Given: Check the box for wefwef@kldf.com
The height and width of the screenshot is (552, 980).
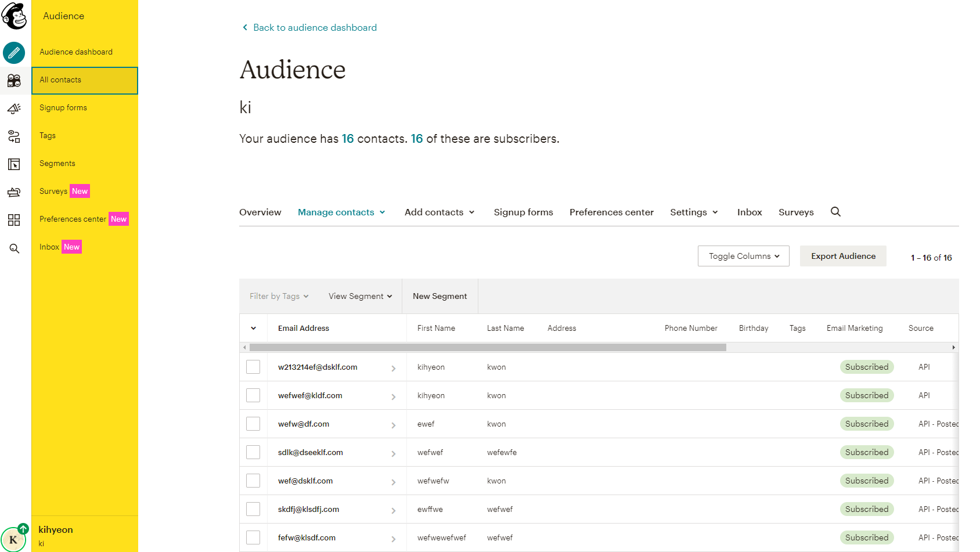Looking at the screenshot, I should coord(253,395).
